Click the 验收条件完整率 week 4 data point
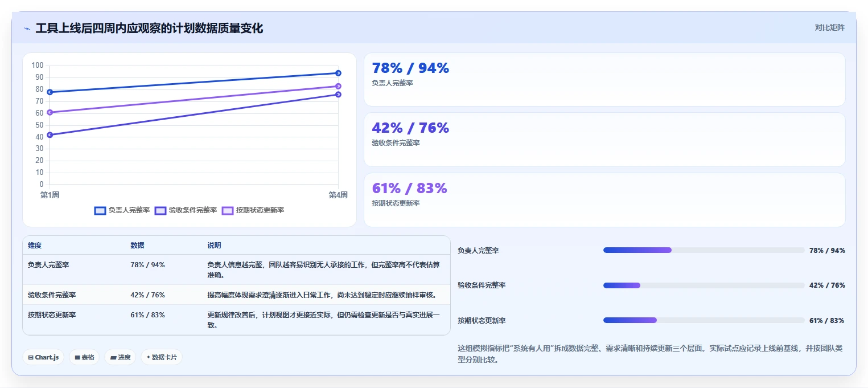Image resolution: width=868 pixels, height=388 pixels. tap(338, 94)
